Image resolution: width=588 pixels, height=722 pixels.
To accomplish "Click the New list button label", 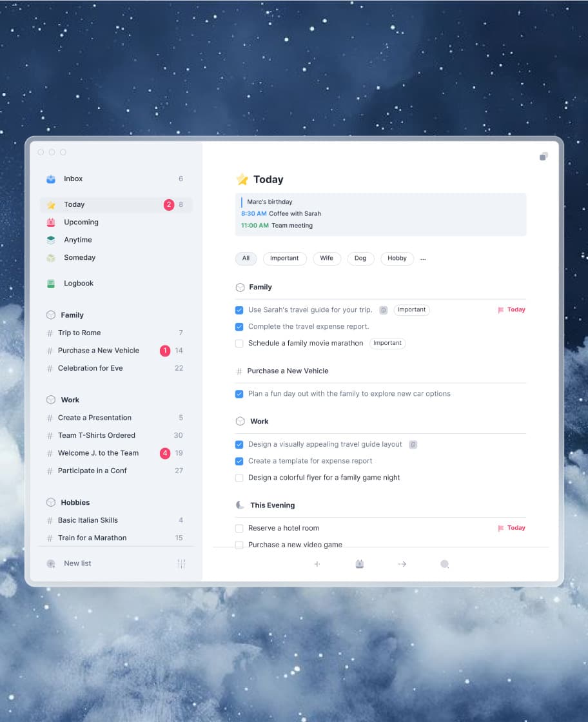I will pyautogui.click(x=77, y=563).
